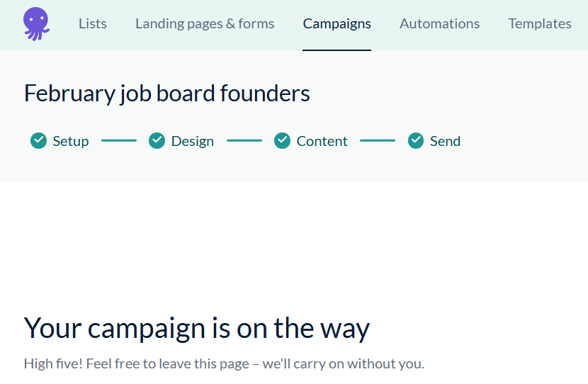Go to Landing pages & forms
Screen dimensions: 588x384
(205, 24)
